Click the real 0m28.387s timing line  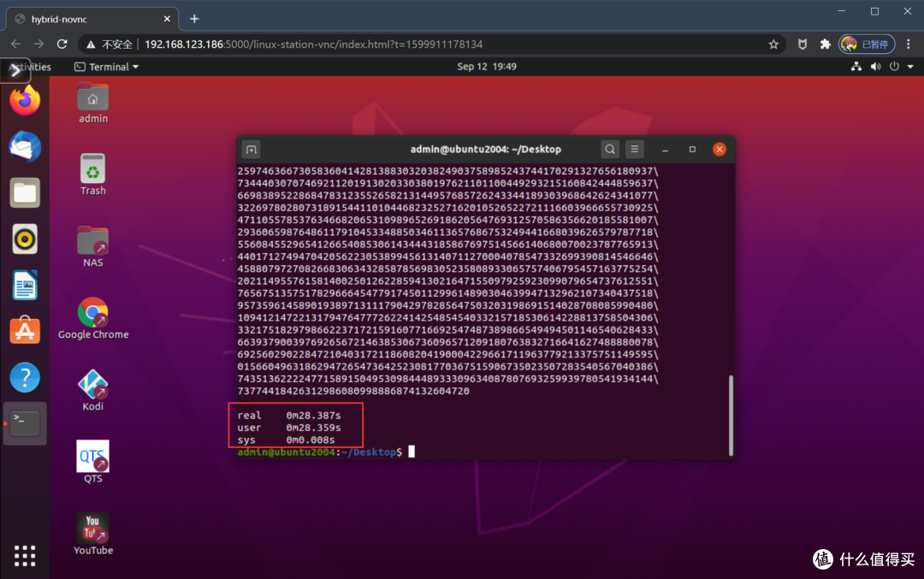tap(289, 416)
